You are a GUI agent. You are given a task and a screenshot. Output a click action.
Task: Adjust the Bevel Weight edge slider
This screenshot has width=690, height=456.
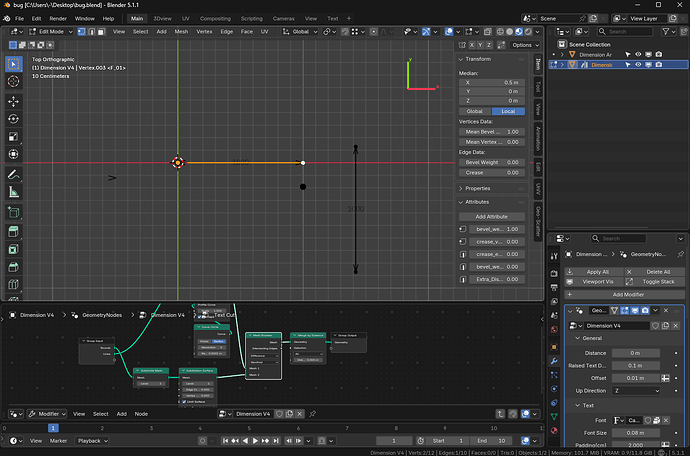492,162
